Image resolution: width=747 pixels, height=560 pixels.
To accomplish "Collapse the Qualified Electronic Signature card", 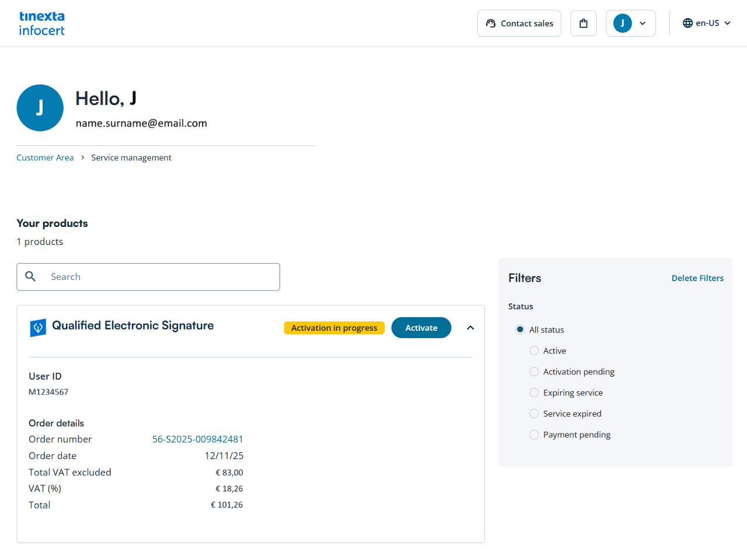I will coord(470,328).
